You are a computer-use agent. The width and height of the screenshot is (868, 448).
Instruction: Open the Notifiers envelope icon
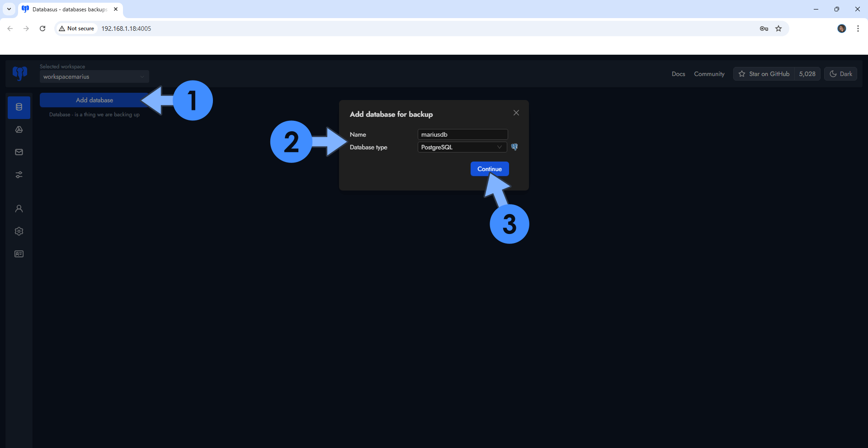pyautogui.click(x=19, y=152)
